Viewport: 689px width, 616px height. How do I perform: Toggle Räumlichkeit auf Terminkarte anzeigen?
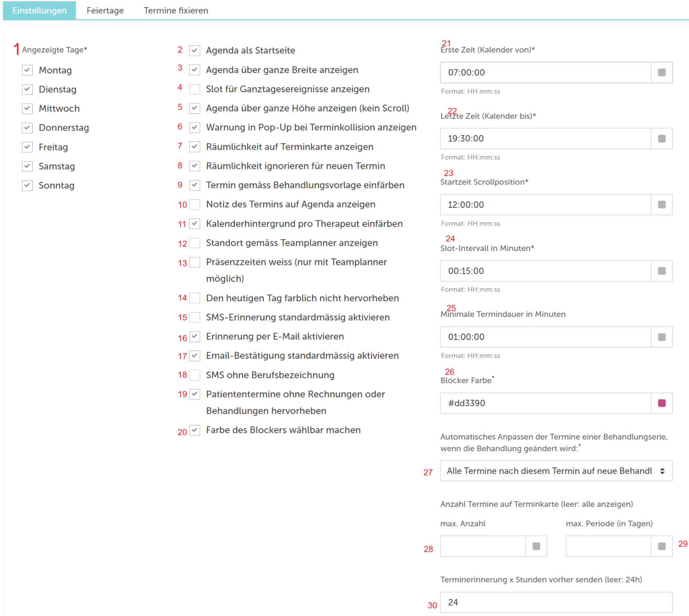tap(195, 147)
